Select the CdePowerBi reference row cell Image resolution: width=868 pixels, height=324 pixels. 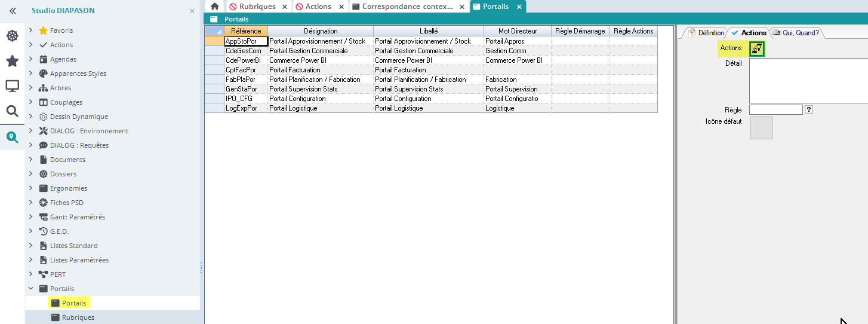245,60
